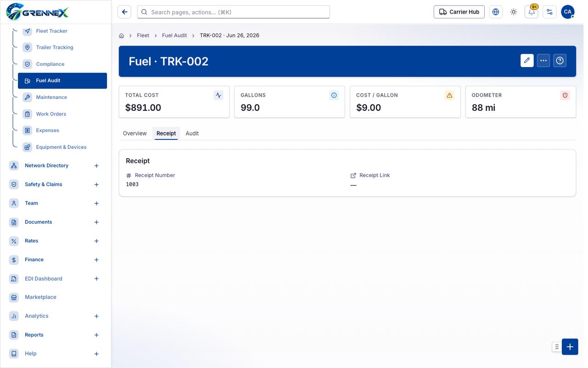This screenshot has width=588, height=368.
Task: Expand the Team section
Action: (96, 203)
